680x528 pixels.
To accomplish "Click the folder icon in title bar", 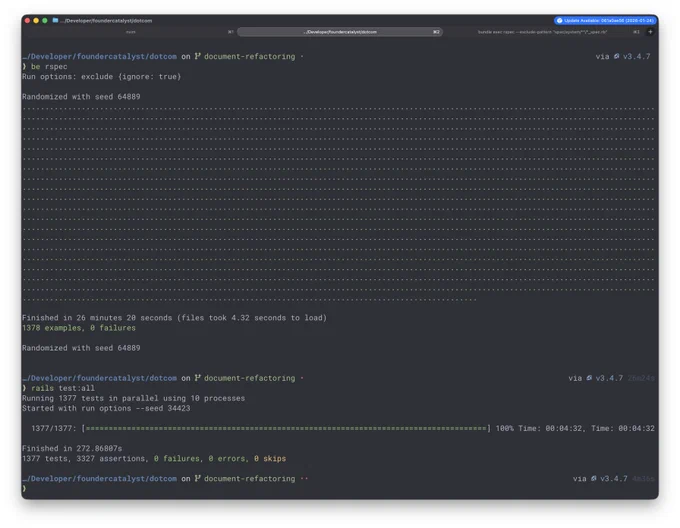I will 55,20.
